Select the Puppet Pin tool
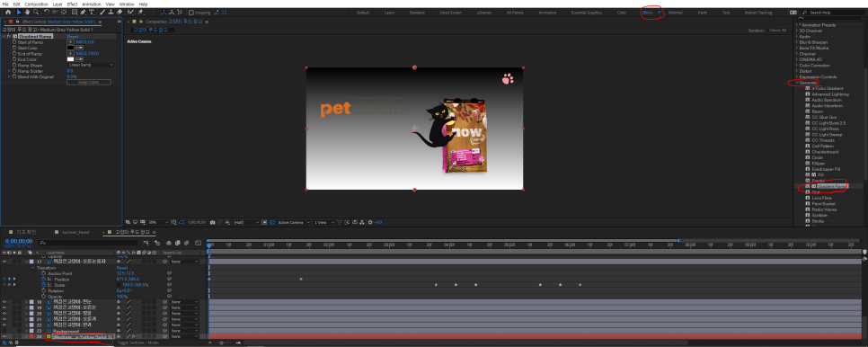 pos(141,12)
